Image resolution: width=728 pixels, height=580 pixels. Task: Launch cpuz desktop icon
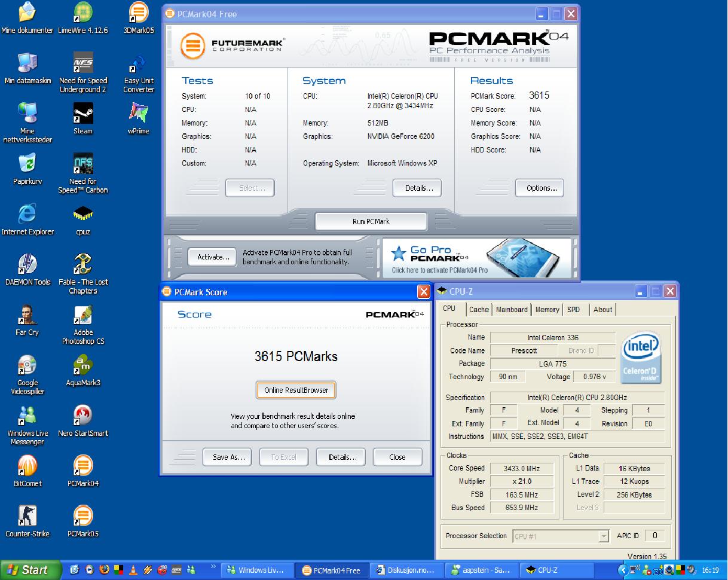[x=83, y=219]
